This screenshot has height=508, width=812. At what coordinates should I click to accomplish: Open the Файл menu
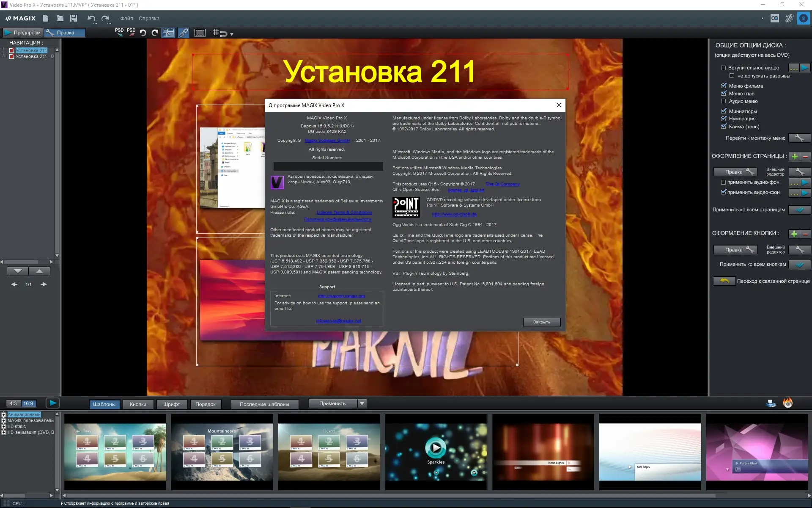(126, 19)
